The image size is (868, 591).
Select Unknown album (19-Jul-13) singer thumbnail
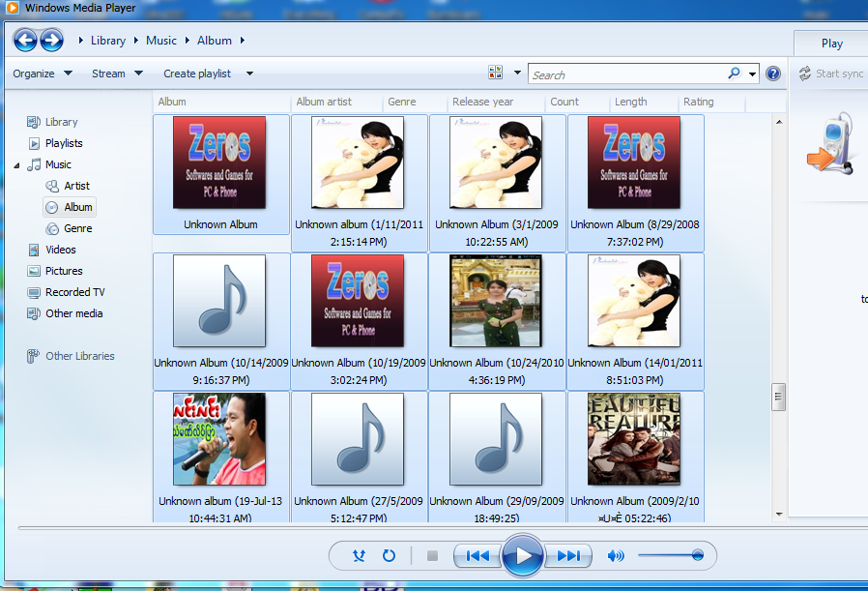tap(219, 439)
